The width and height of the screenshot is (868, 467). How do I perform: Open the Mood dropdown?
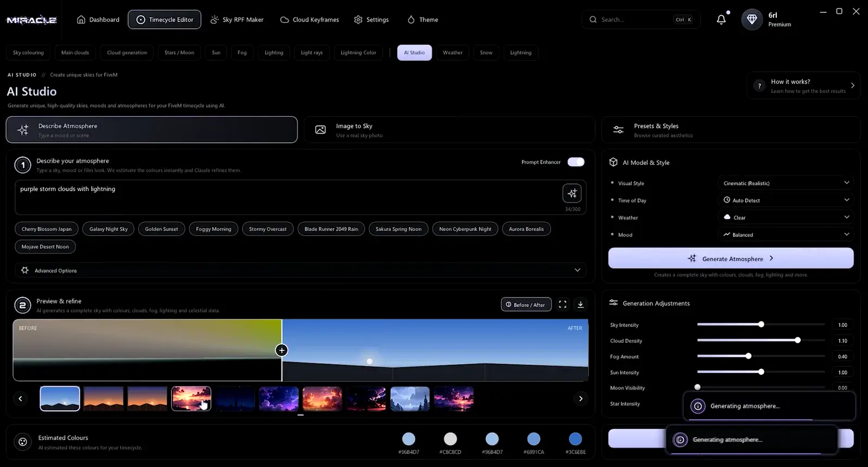coord(786,235)
